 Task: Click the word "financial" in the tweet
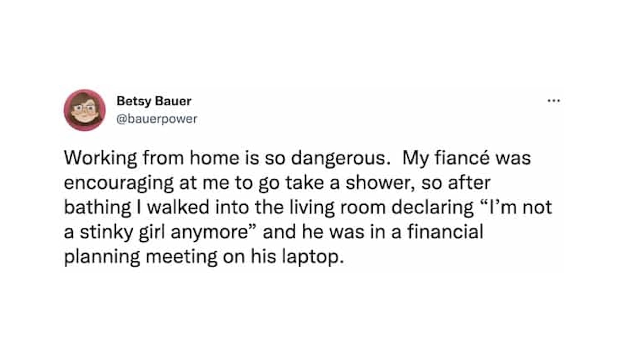point(445,232)
